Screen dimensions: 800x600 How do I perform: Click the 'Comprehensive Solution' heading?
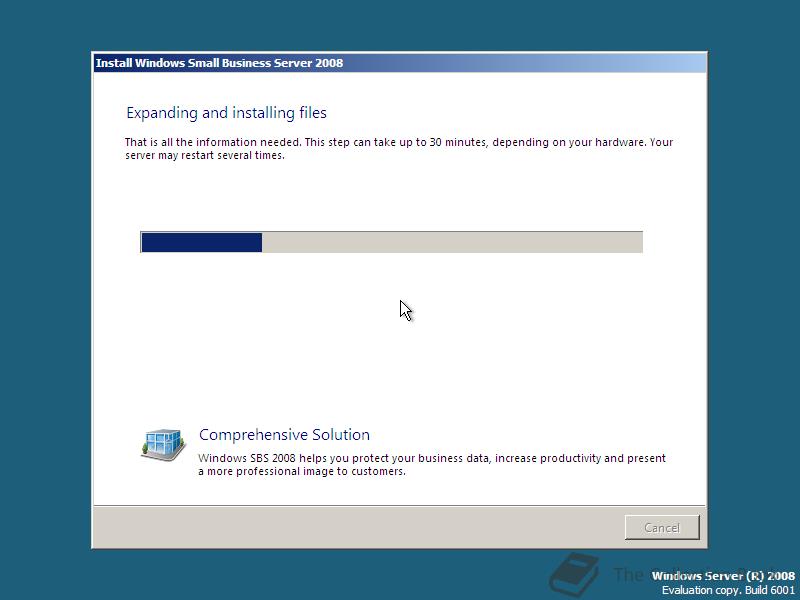coord(284,435)
